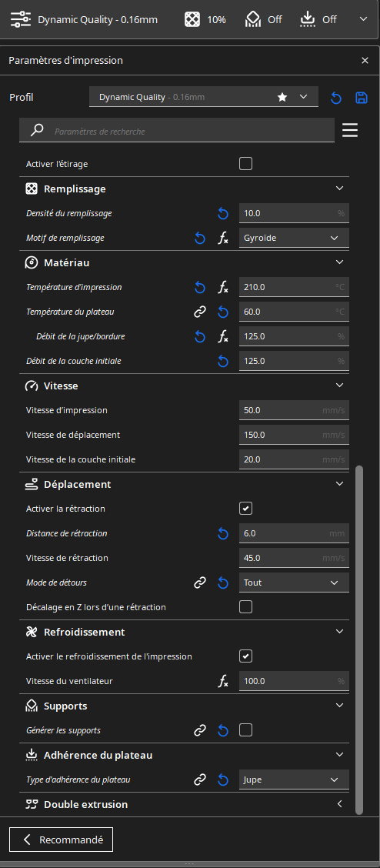Uncheck Activer le refroidissement de l'impression
380x868 pixels.
point(245,656)
